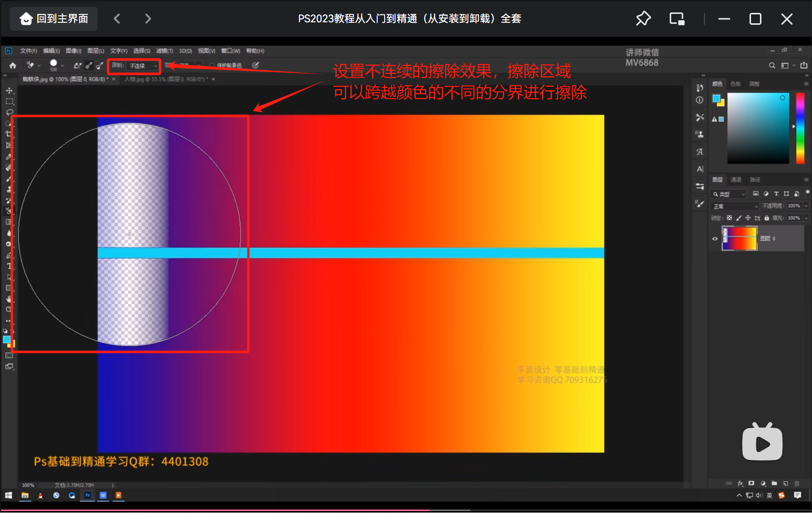Open the 正常 blend mode dropdown
Image resolution: width=812 pixels, height=513 pixels.
point(735,206)
